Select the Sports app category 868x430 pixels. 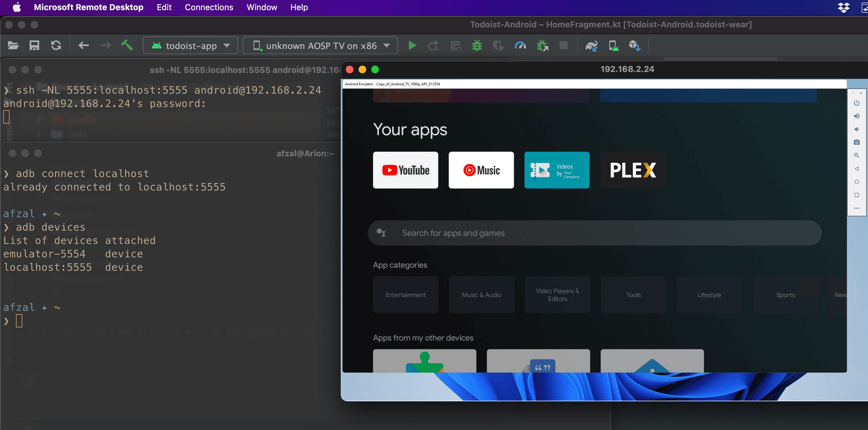[x=785, y=295]
